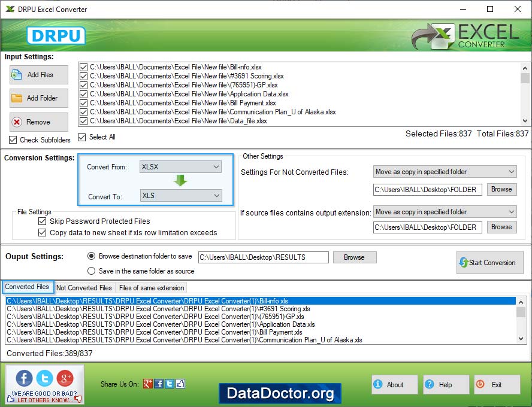Select converted Bill Payment.xls row
Viewport: 532px width, 407px height.
click(x=261, y=332)
